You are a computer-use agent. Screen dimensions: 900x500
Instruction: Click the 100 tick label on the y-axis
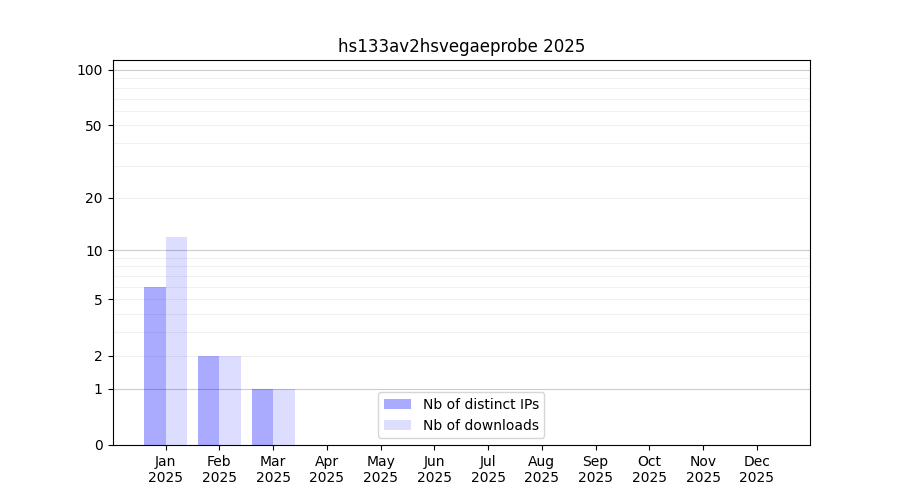tap(90, 70)
